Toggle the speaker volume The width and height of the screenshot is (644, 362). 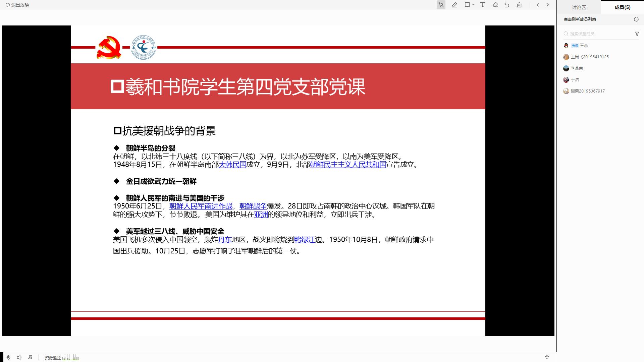pos(19,358)
